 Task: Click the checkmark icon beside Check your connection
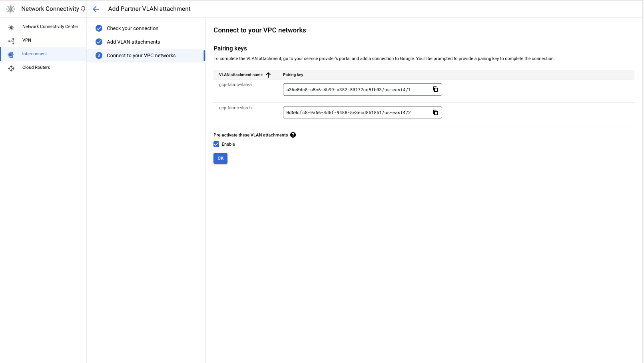point(99,28)
